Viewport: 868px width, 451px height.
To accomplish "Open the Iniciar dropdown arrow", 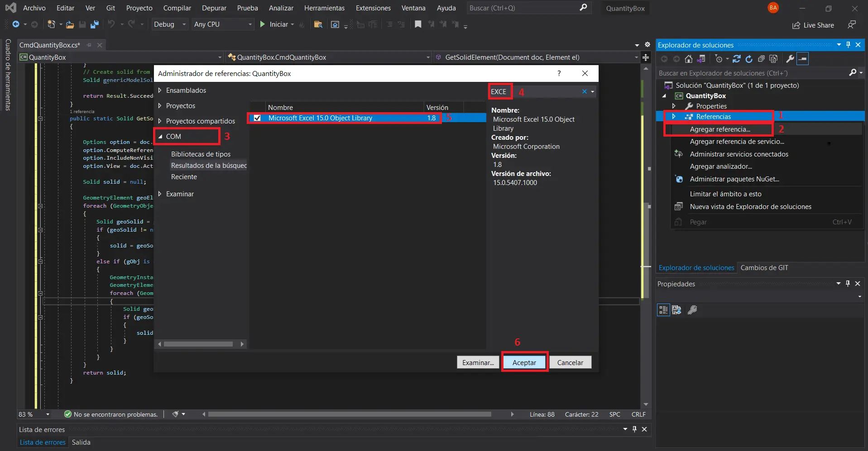I will (293, 24).
